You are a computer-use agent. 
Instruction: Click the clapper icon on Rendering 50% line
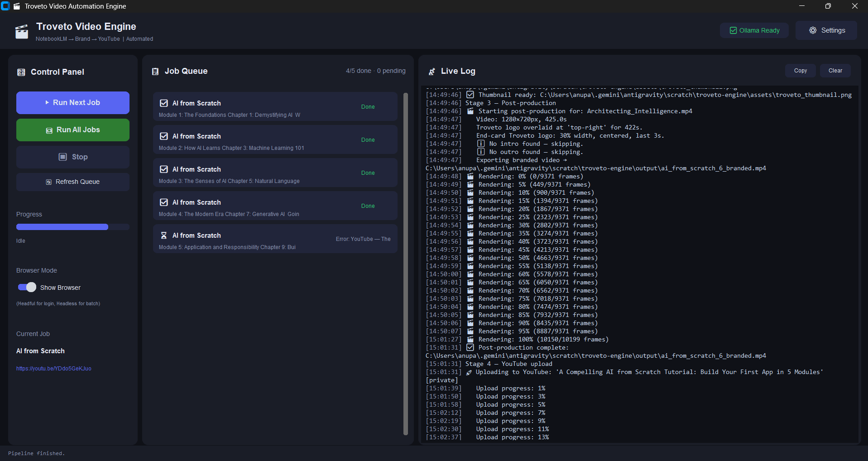tap(470, 258)
